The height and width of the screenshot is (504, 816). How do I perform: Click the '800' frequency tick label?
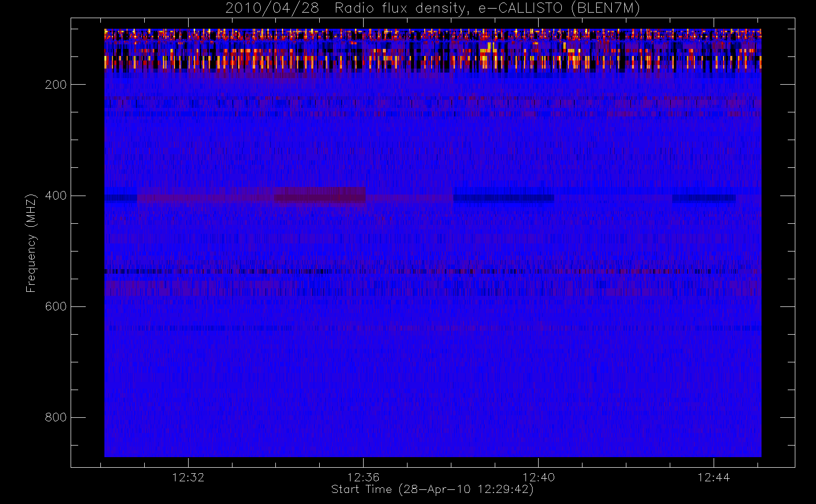(x=56, y=417)
